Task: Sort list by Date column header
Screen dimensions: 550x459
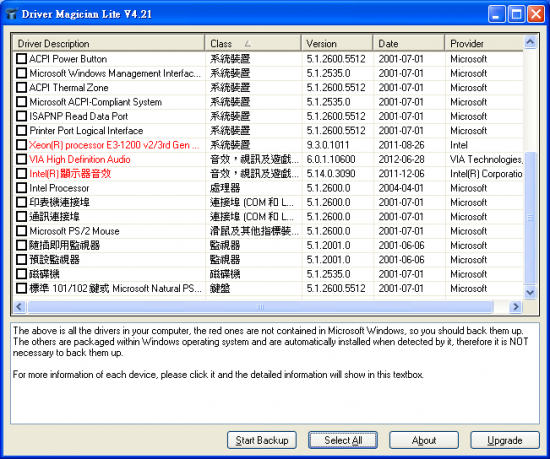Action: (409, 43)
